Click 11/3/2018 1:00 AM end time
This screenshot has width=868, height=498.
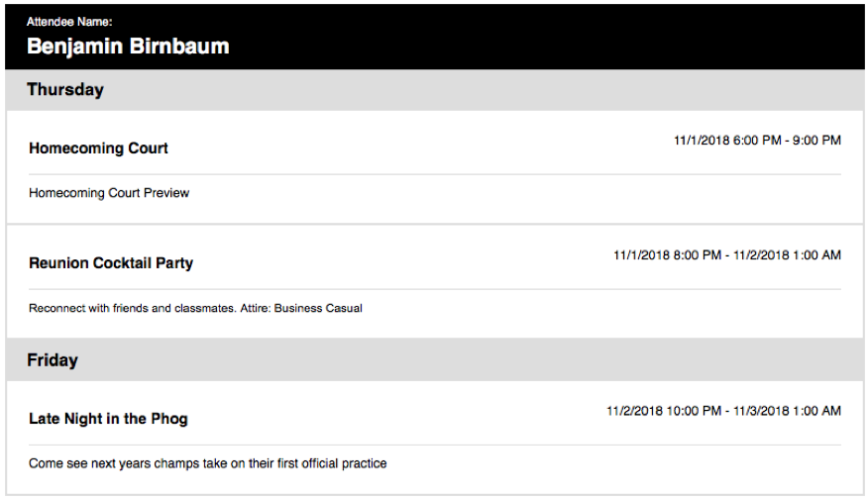pos(787,411)
